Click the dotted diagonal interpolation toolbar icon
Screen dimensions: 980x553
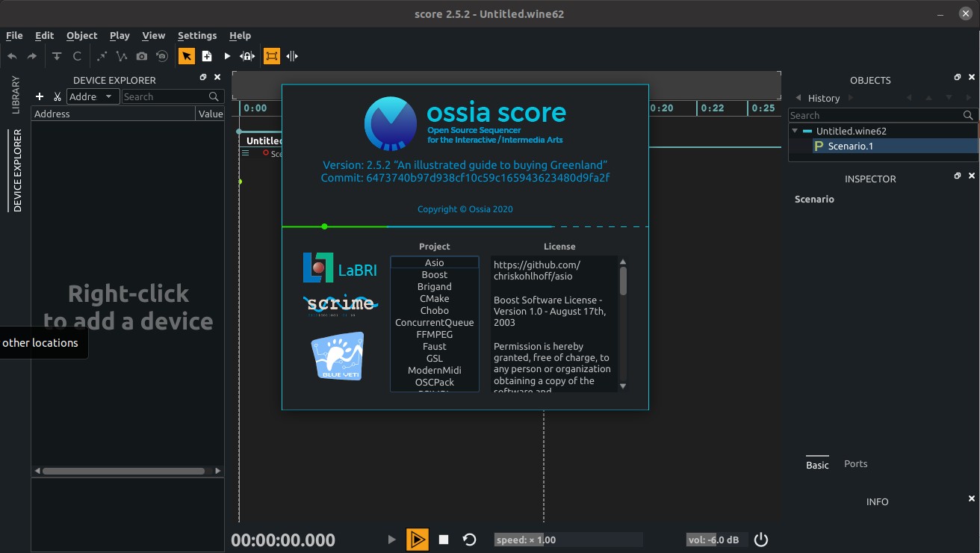(102, 56)
